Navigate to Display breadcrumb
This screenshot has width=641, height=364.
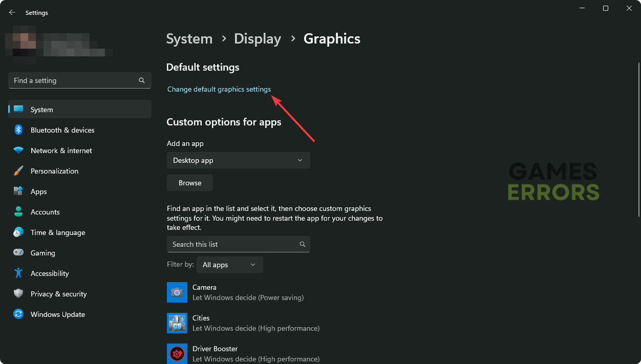258,39
